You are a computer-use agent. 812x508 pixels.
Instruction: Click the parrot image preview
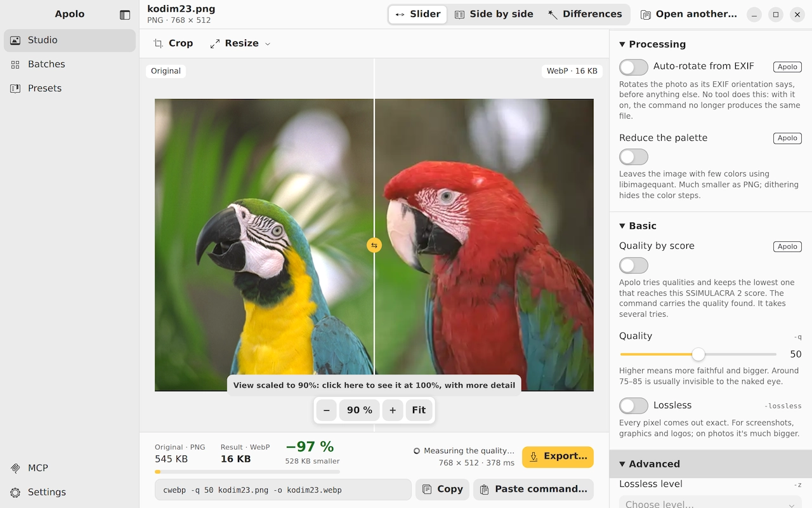tap(374, 245)
